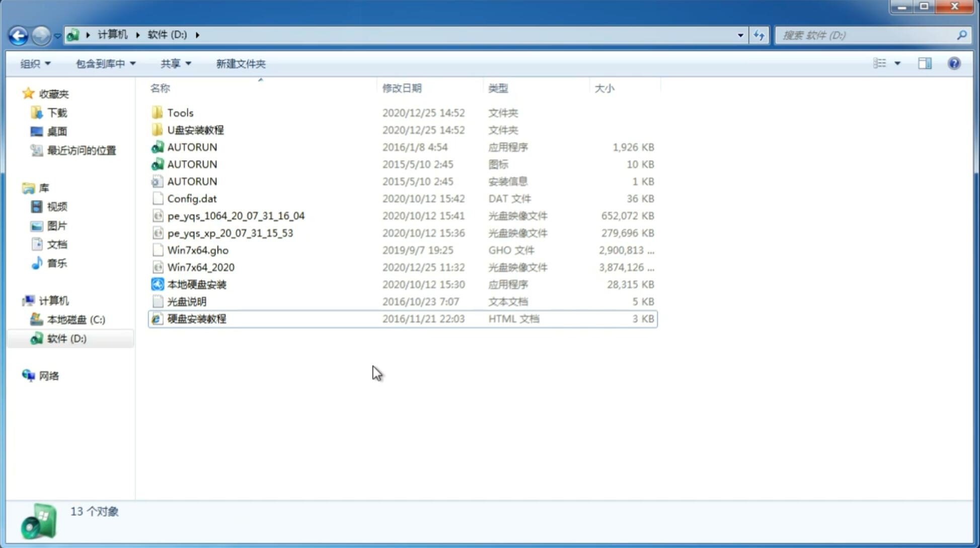
Task: Open Win7x64_2020 disc image
Action: [x=201, y=266]
